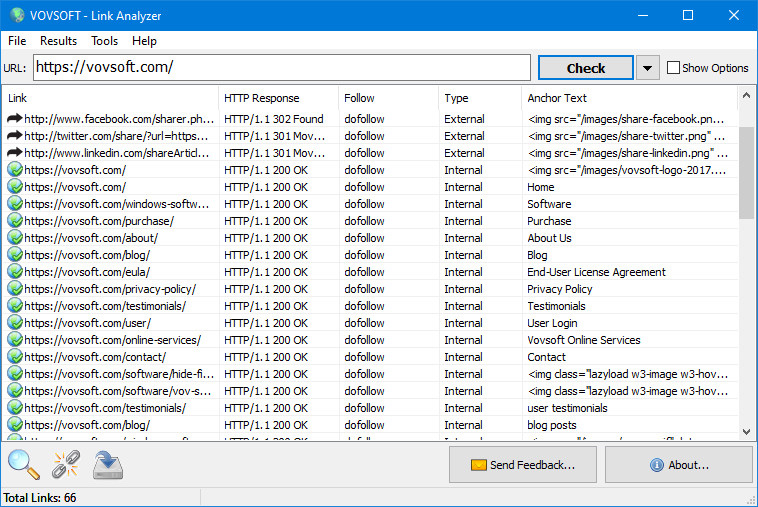Click the green check icon on contact row
758x507 pixels.
point(15,357)
